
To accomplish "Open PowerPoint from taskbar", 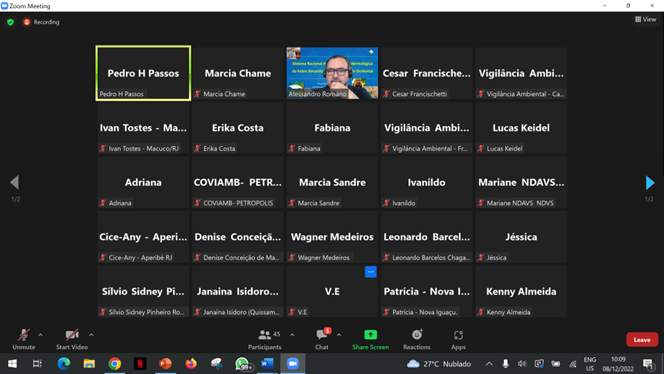I will 165,363.
